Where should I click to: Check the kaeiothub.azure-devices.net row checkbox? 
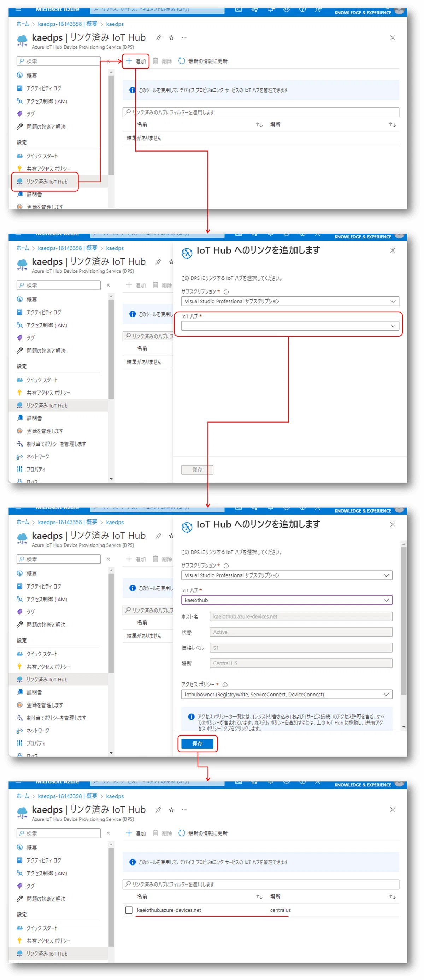tap(129, 910)
